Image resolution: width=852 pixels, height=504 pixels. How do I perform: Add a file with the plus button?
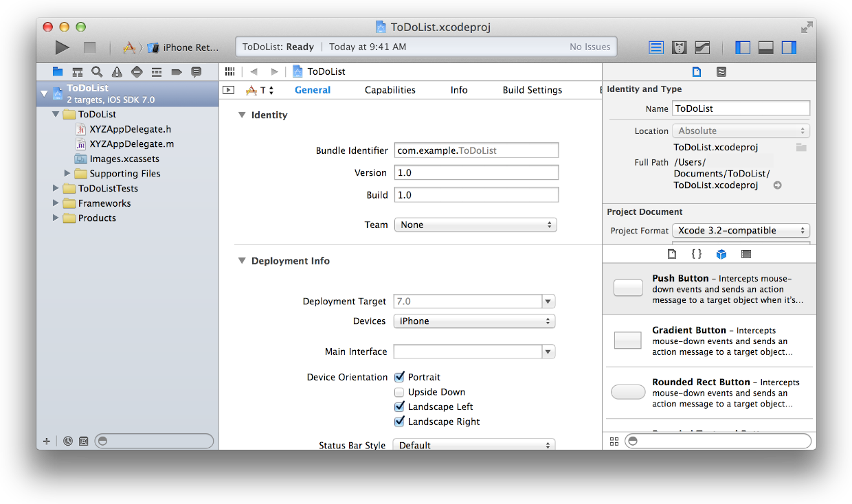pos(47,441)
